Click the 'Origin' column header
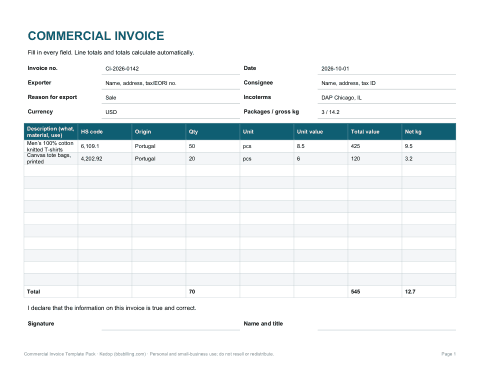 [x=159, y=132]
